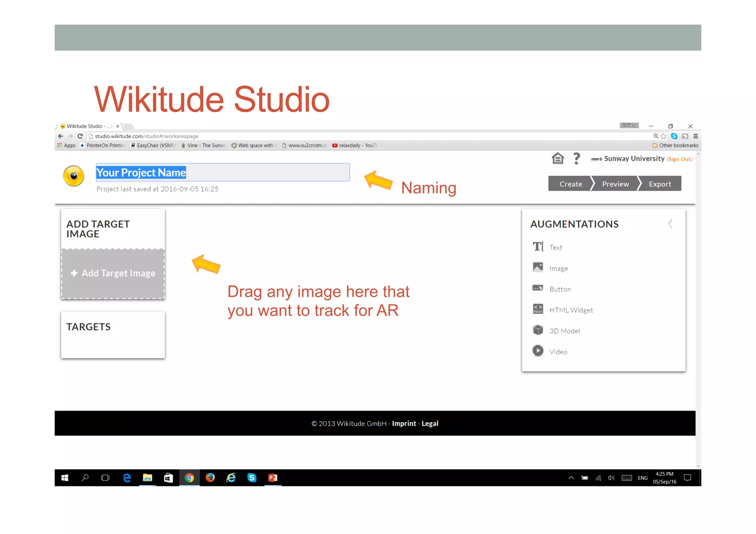Screen dimensions: 756x534
Task: Bookmark this page with the star icon
Action: click(664, 136)
